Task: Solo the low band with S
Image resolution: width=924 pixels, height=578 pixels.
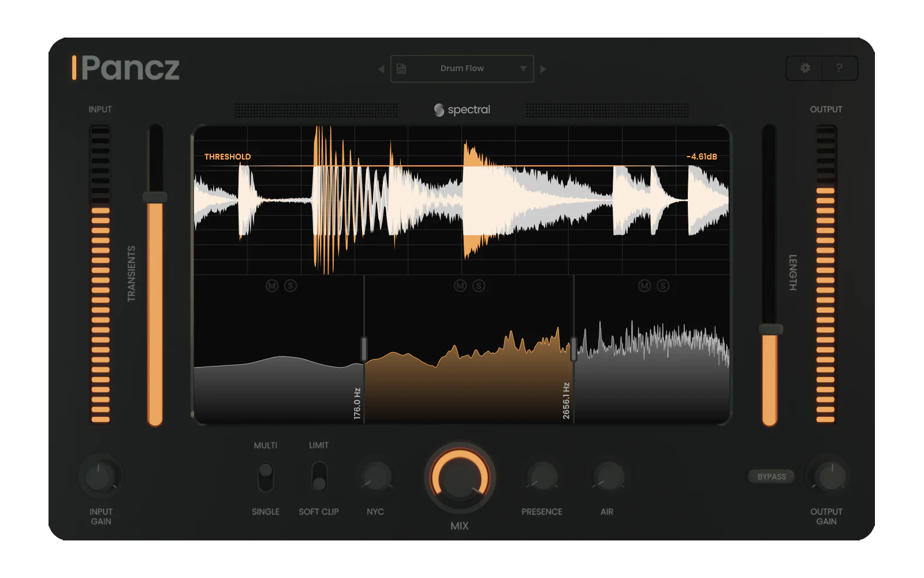Action: tap(290, 286)
